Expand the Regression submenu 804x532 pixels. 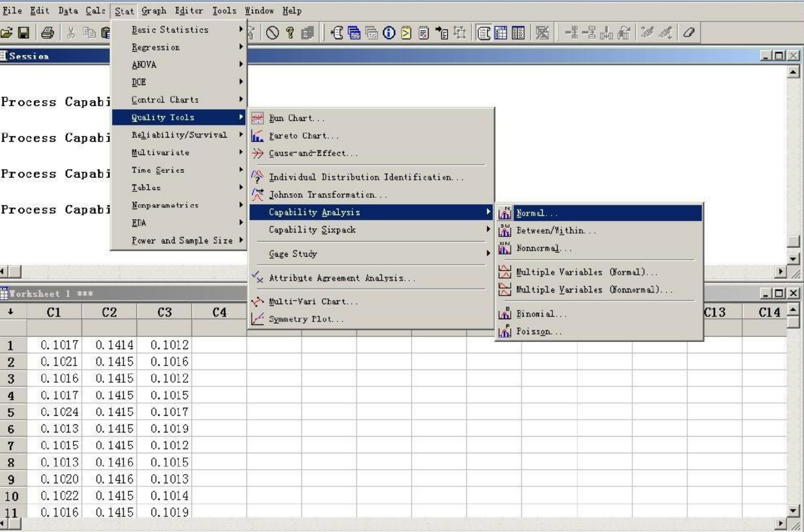point(179,47)
